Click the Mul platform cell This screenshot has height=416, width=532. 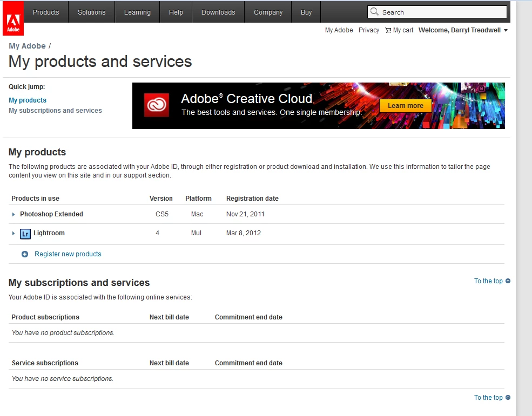[x=196, y=233]
